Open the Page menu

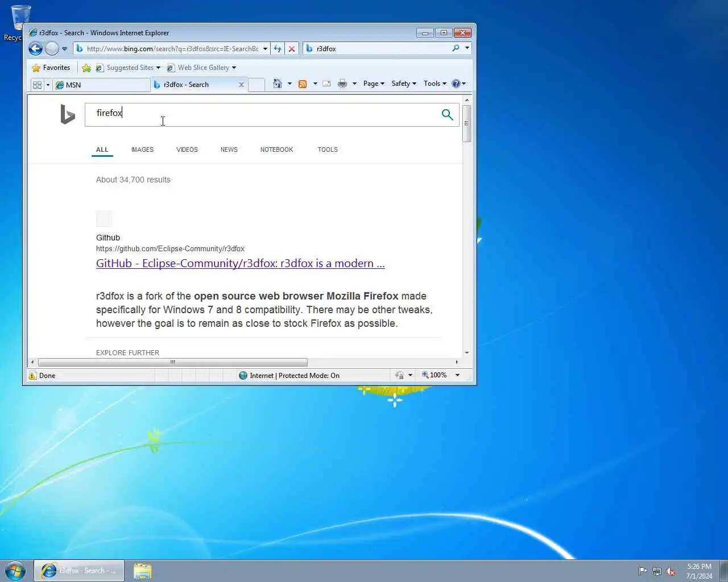[374, 84]
